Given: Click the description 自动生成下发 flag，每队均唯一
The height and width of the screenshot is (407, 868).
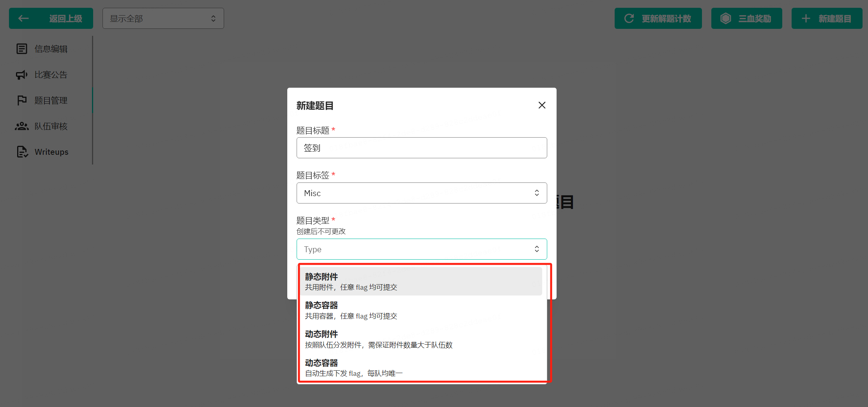Looking at the screenshot, I should [x=354, y=373].
